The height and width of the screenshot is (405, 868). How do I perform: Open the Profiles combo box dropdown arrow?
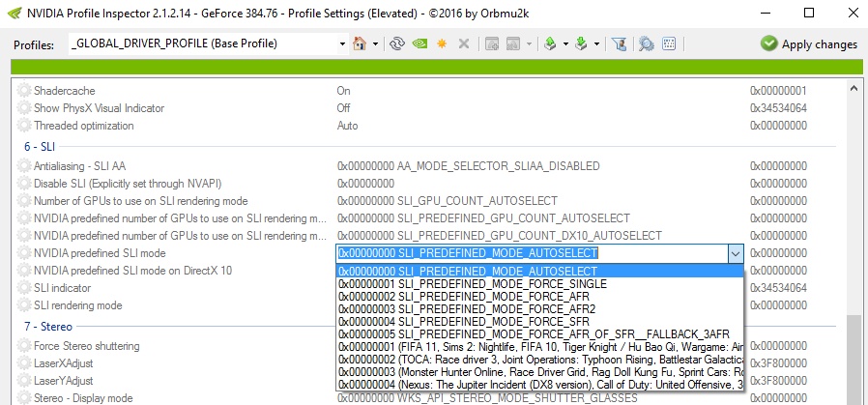(x=343, y=43)
